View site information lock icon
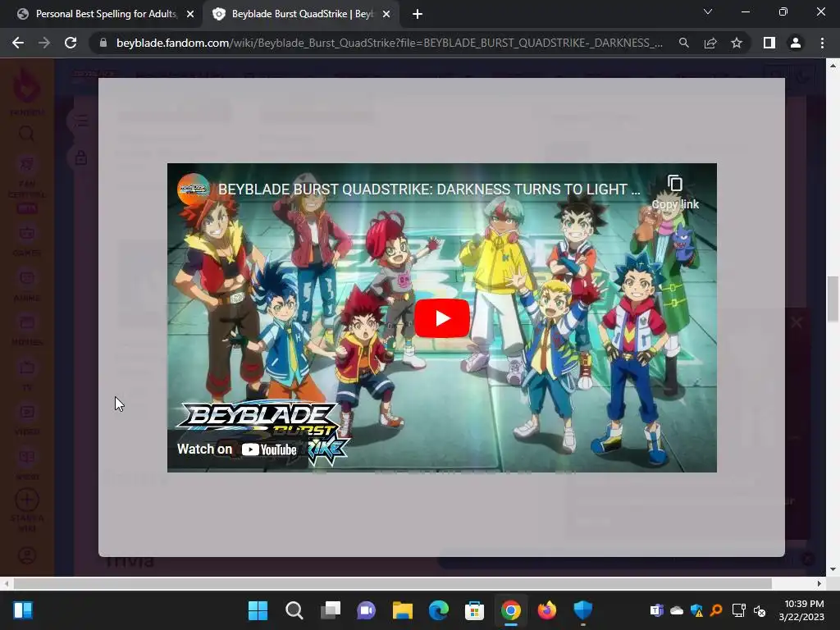Image resolution: width=840 pixels, height=630 pixels. (103, 43)
